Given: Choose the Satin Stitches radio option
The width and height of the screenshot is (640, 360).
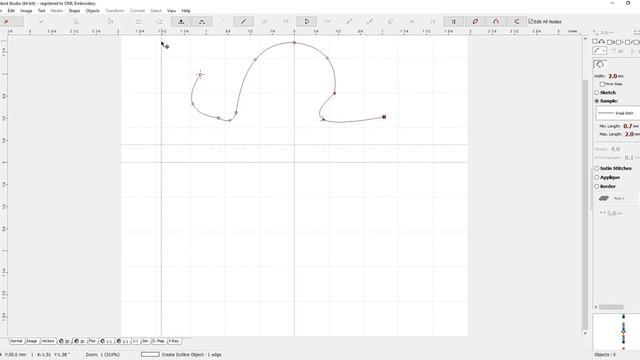Looking at the screenshot, I should (x=597, y=168).
